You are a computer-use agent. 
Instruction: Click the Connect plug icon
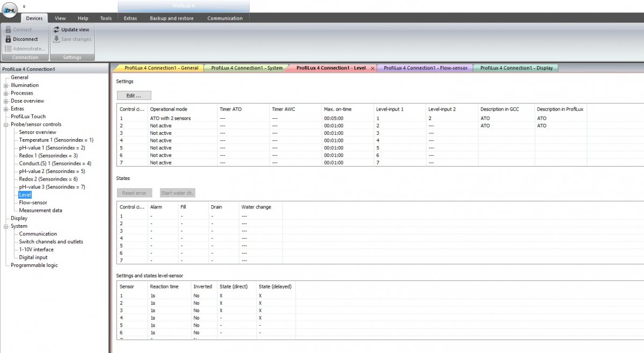point(8,30)
